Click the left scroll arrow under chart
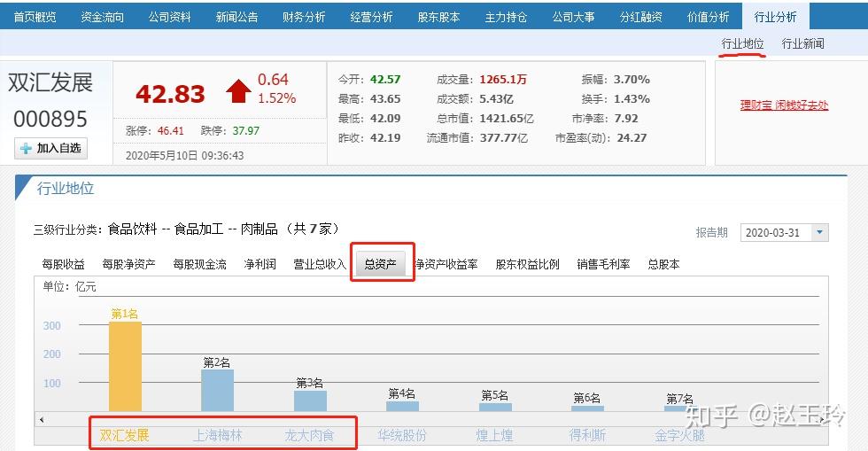Screen dimensions: 868x451 pyautogui.click(x=42, y=420)
